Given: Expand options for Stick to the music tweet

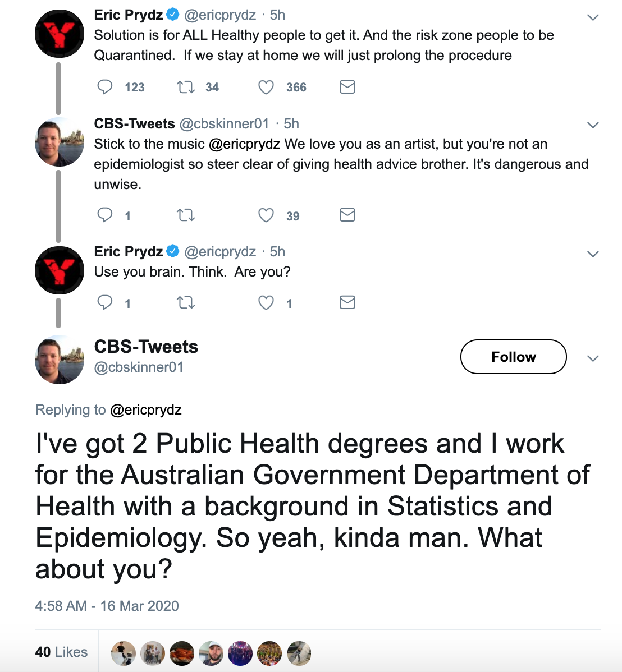Looking at the screenshot, I should pos(593,125).
